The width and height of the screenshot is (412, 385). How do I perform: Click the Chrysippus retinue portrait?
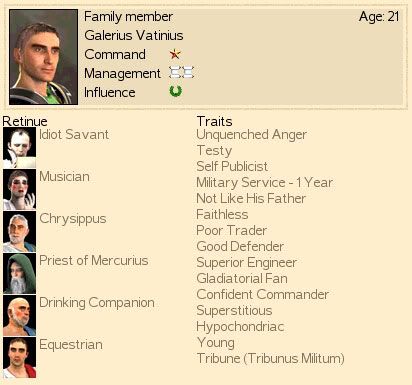click(19, 231)
